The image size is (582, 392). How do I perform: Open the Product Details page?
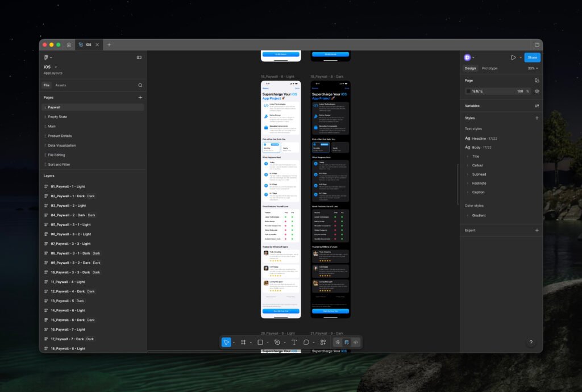point(93,136)
